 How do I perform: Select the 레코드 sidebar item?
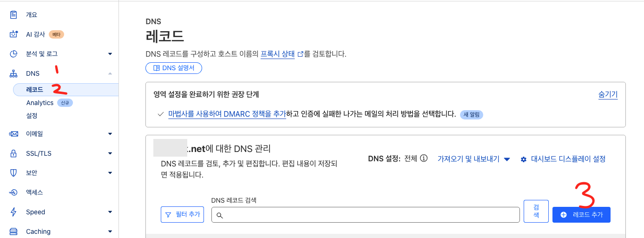(35, 90)
